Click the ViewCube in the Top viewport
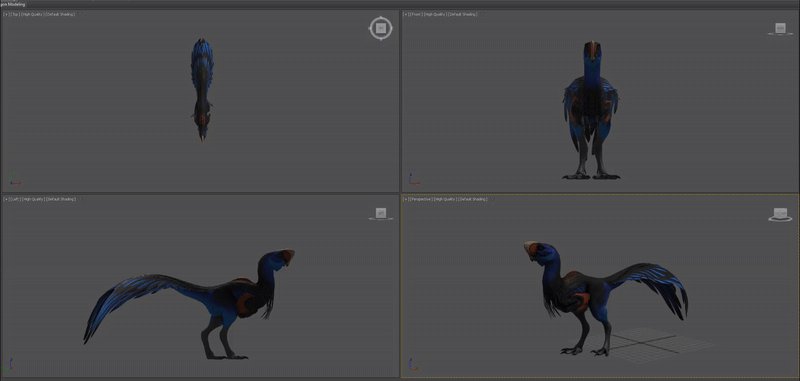800x381 pixels. 381,29
